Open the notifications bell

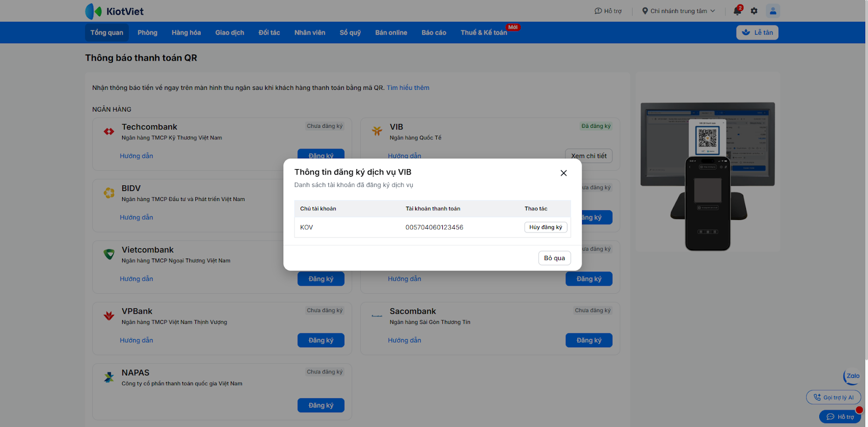pyautogui.click(x=737, y=11)
